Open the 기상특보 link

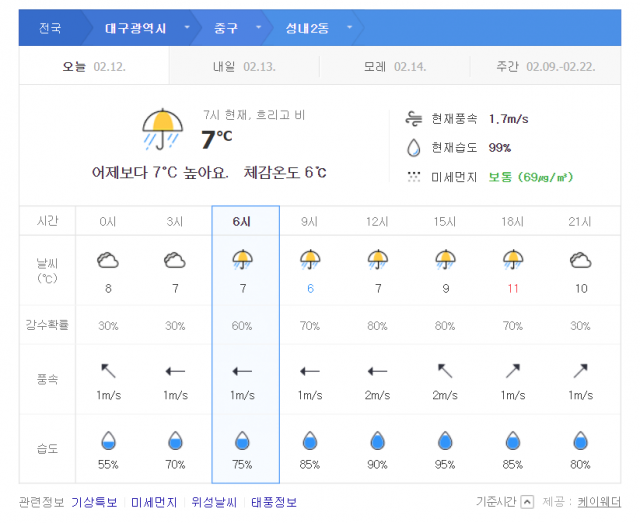[94, 502]
